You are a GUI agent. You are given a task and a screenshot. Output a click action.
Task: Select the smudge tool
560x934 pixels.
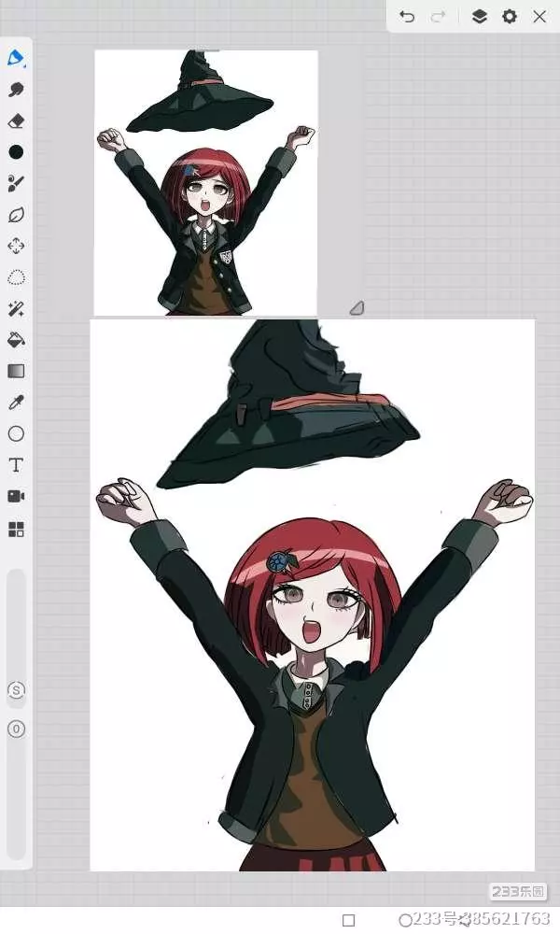16,90
